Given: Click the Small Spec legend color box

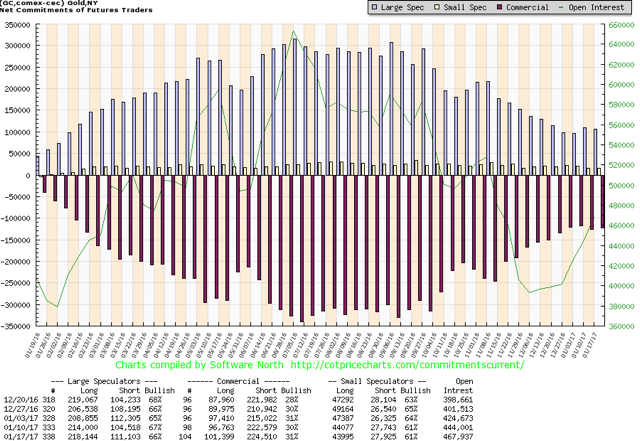Looking at the screenshot, I should pyautogui.click(x=437, y=7).
